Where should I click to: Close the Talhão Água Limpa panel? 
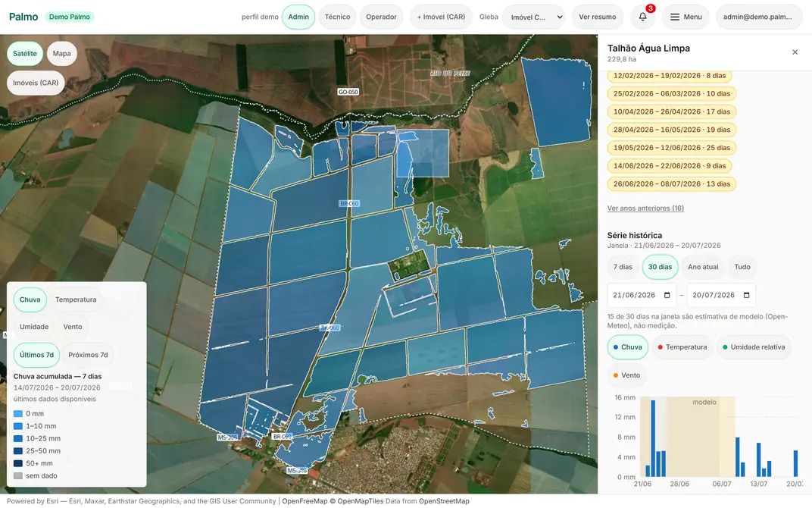(x=795, y=52)
